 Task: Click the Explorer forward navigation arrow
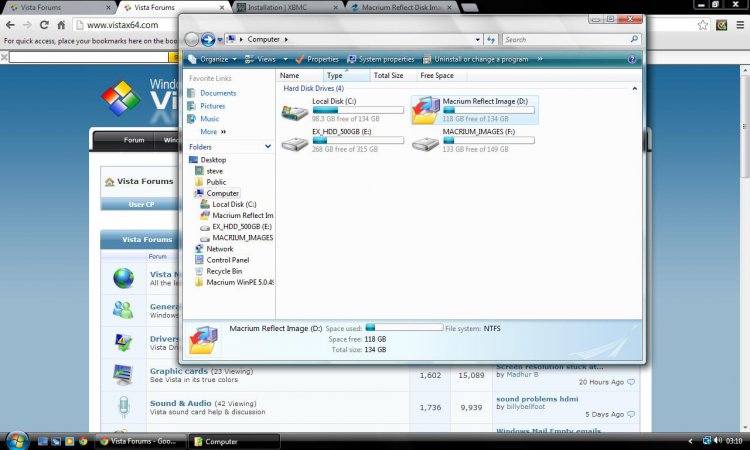coord(208,39)
